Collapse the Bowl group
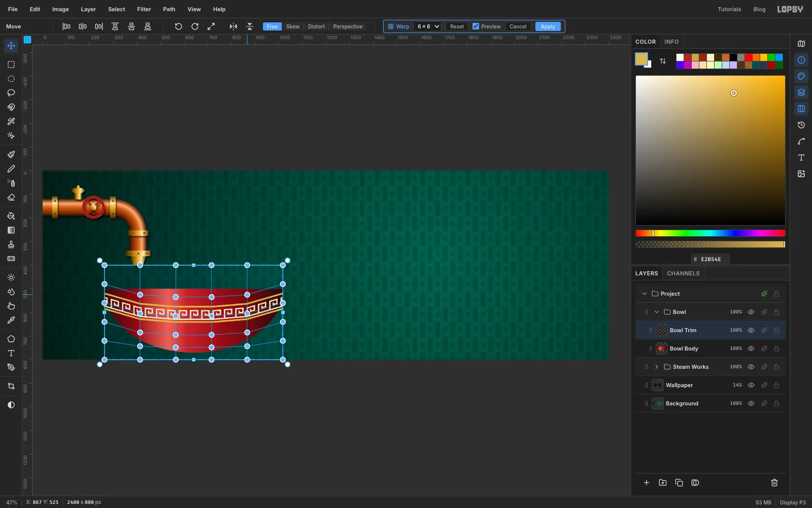This screenshot has height=508, width=812. [657, 312]
